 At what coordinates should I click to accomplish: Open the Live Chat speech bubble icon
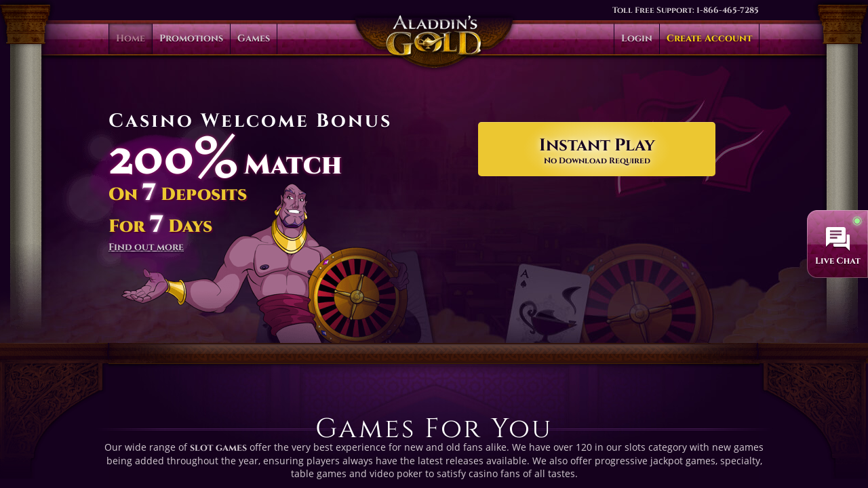coord(837,239)
